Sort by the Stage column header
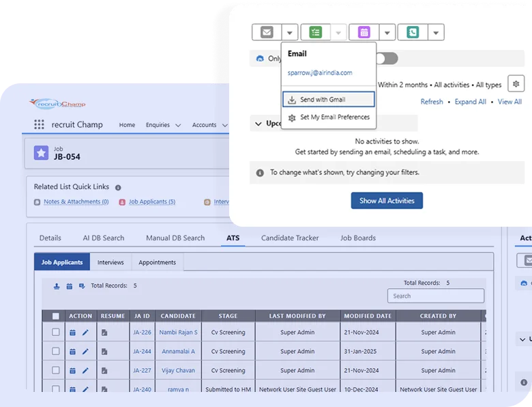 (x=228, y=316)
